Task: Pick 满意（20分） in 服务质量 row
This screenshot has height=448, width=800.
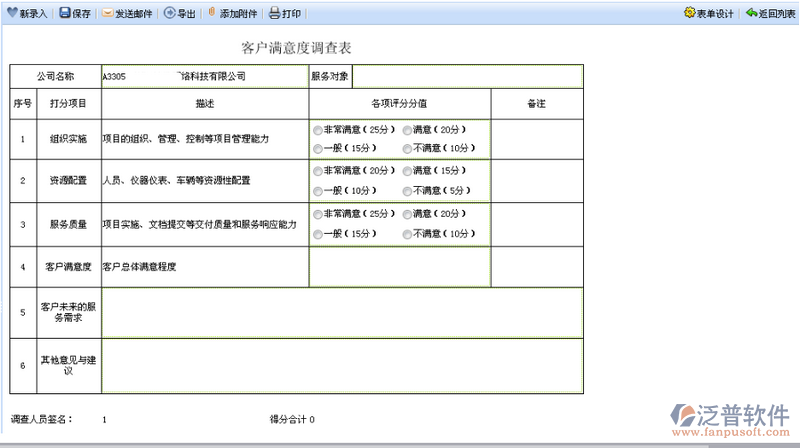Action: [x=407, y=215]
